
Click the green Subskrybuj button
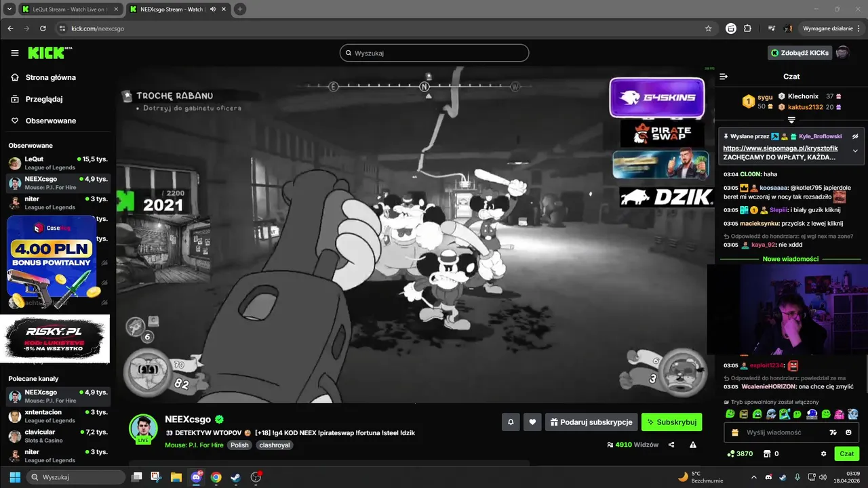click(x=671, y=422)
